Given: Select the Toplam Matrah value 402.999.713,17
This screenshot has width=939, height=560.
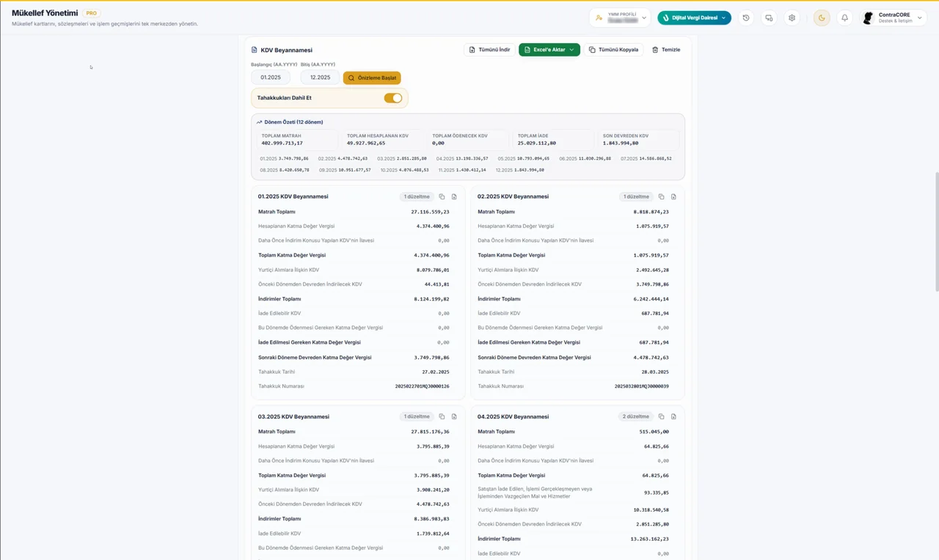Looking at the screenshot, I should [x=282, y=144].
